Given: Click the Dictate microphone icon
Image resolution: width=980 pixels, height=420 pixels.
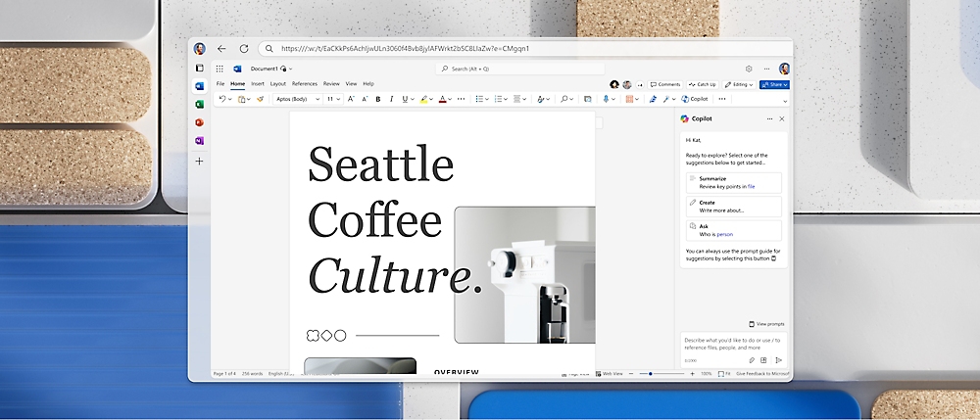Looking at the screenshot, I should (x=607, y=99).
